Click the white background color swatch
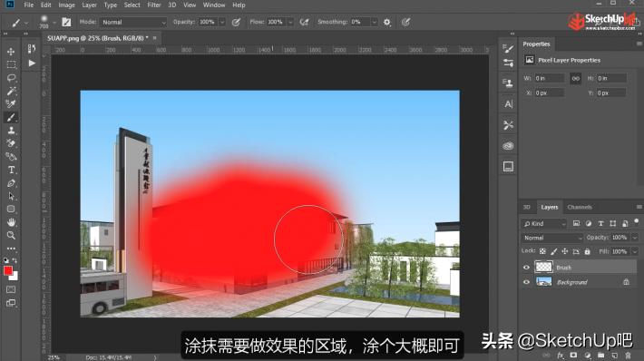 [x=15, y=278]
